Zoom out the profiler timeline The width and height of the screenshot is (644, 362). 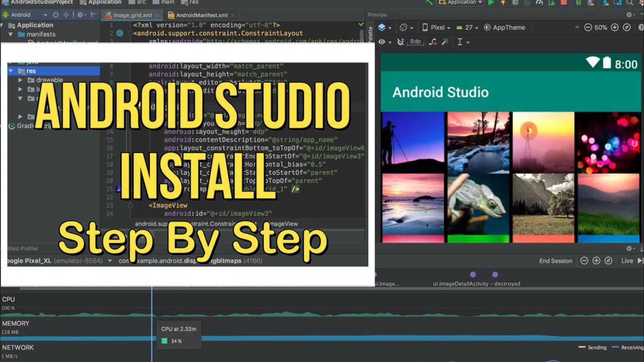(584, 260)
